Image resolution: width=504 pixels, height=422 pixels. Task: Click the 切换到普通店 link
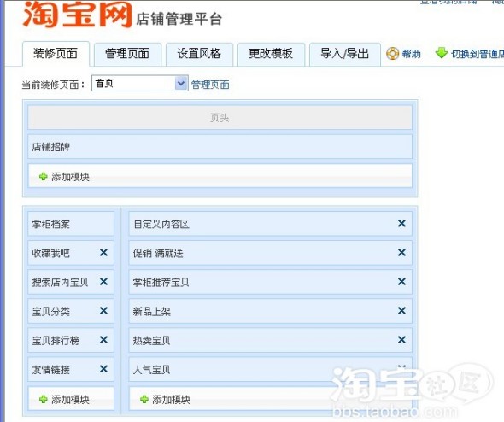478,54
